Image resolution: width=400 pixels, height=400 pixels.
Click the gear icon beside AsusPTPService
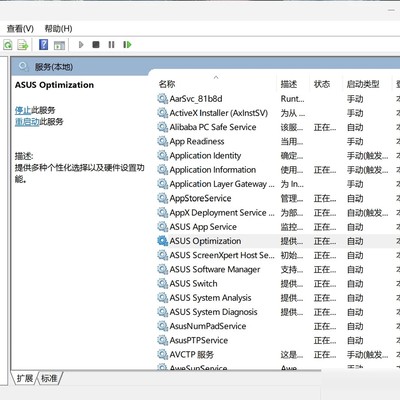point(162,340)
